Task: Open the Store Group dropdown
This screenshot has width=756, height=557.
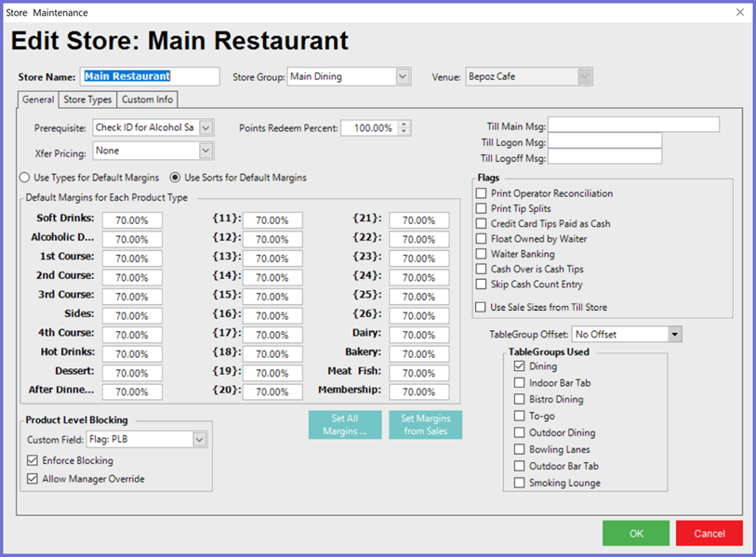Action: pyautogui.click(x=403, y=77)
